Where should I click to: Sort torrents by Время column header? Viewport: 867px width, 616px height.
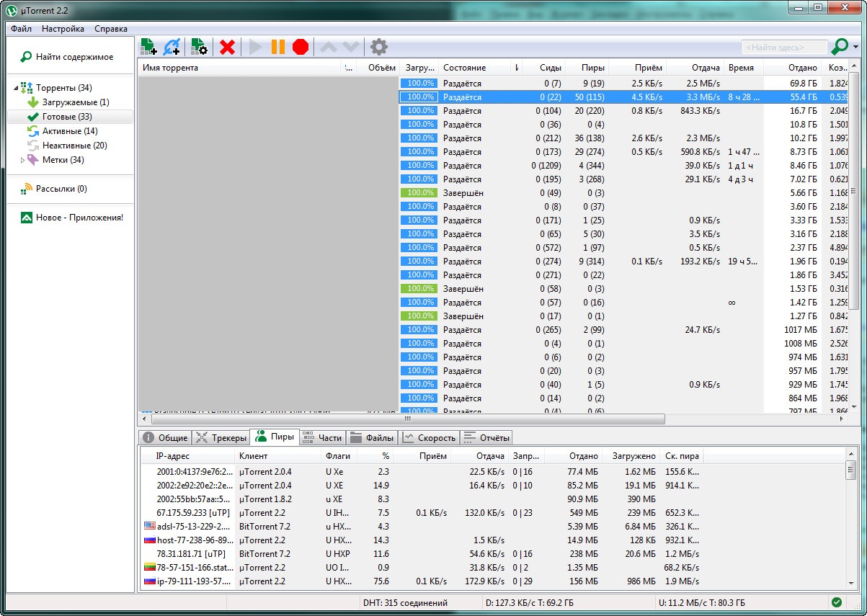[743, 68]
